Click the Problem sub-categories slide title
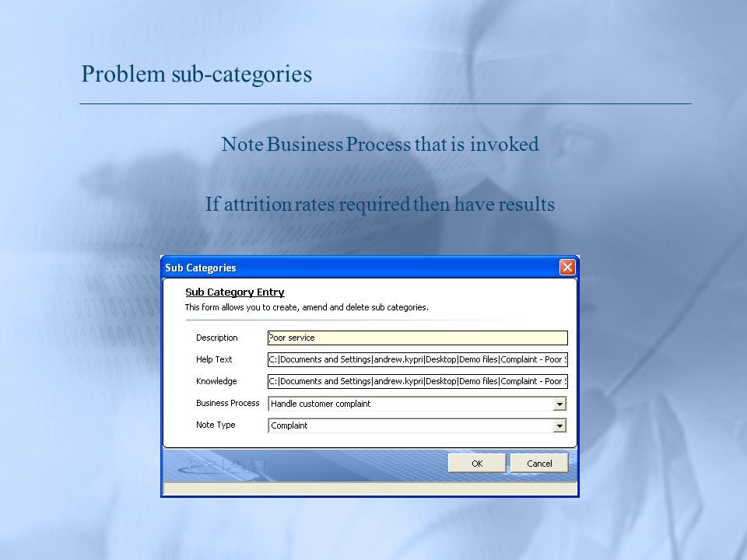The height and width of the screenshot is (560, 747). 196,75
